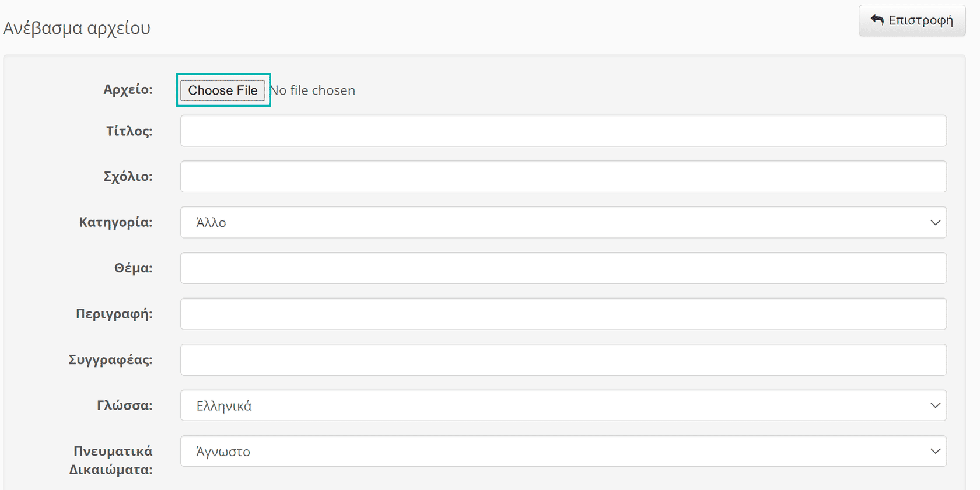Viewport: 980px width, 490px height.
Task: Click the Σχόλιο label text
Action: [128, 177]
